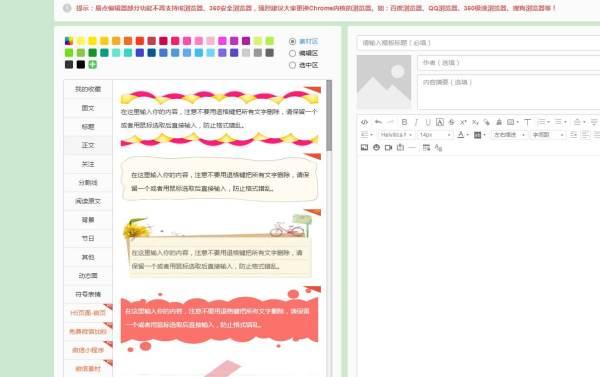Select the cream torn-paper text box template
600x377 pixels.
(219, 179)
